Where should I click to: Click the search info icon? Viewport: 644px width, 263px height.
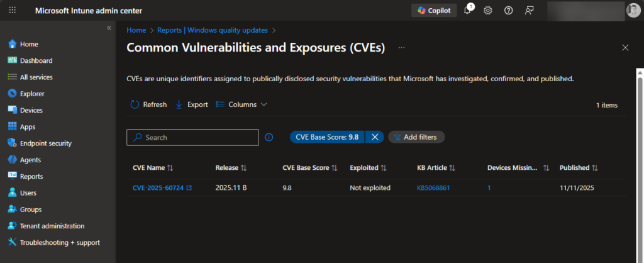[x=269, y=137]
